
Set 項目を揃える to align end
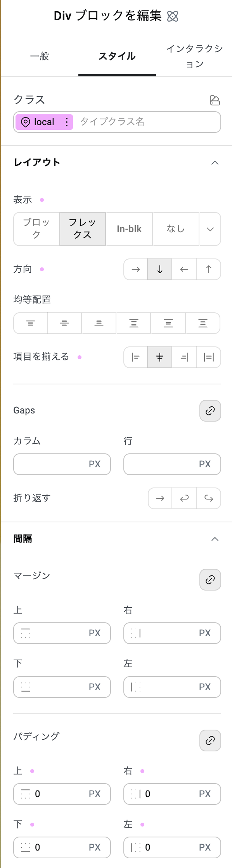184,357
